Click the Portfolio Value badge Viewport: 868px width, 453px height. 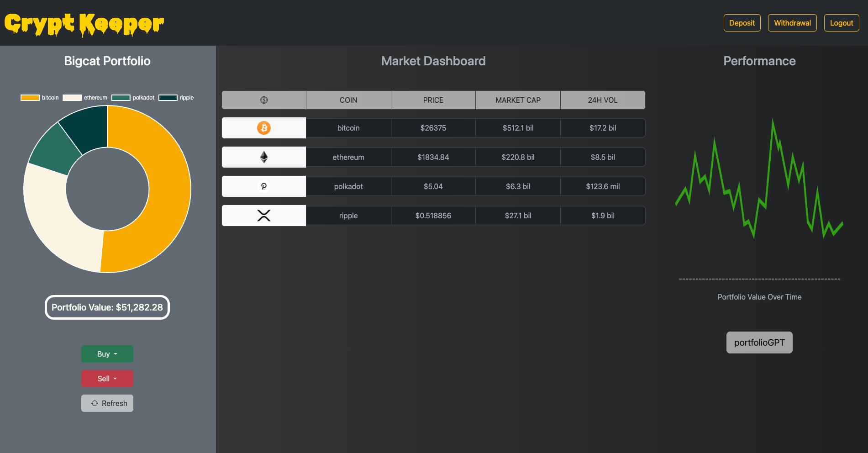click(107, 307)
